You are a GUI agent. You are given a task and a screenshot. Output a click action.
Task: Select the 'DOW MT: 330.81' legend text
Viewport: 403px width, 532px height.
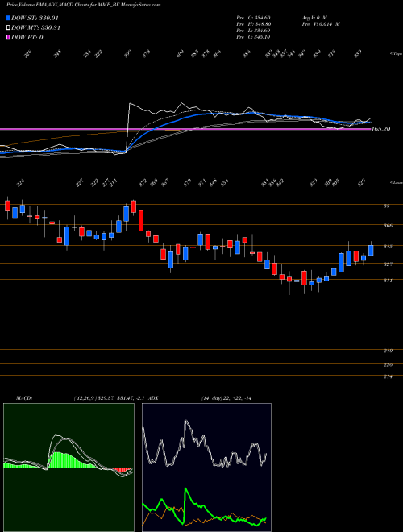tap(35, 28)
